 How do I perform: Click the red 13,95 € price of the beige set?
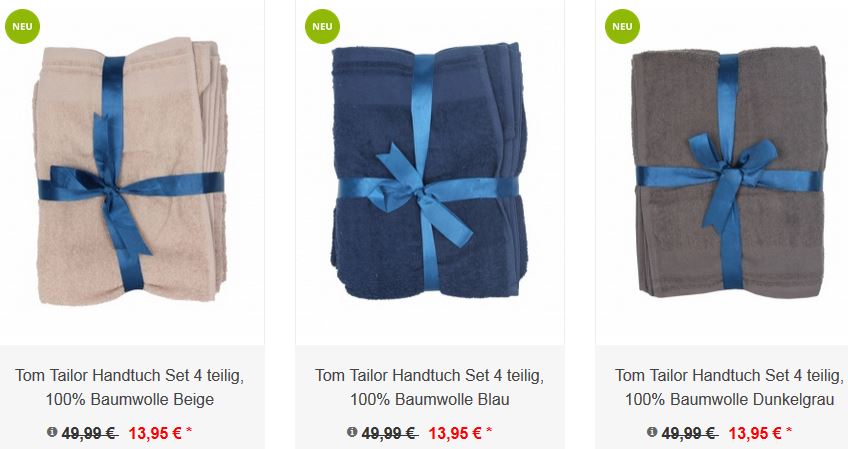pyautogui.click(x=155, y=433)
